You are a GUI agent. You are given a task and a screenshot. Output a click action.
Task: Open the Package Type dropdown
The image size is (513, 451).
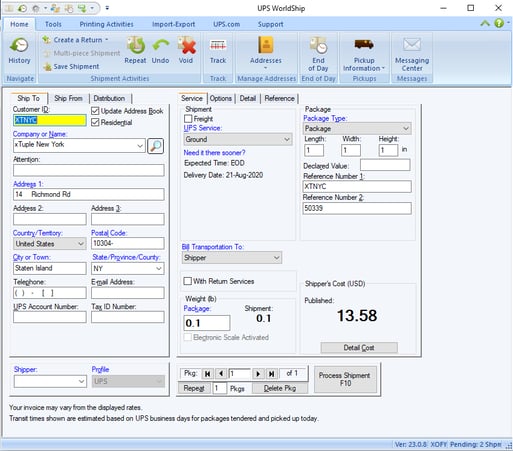coord(406,128)
